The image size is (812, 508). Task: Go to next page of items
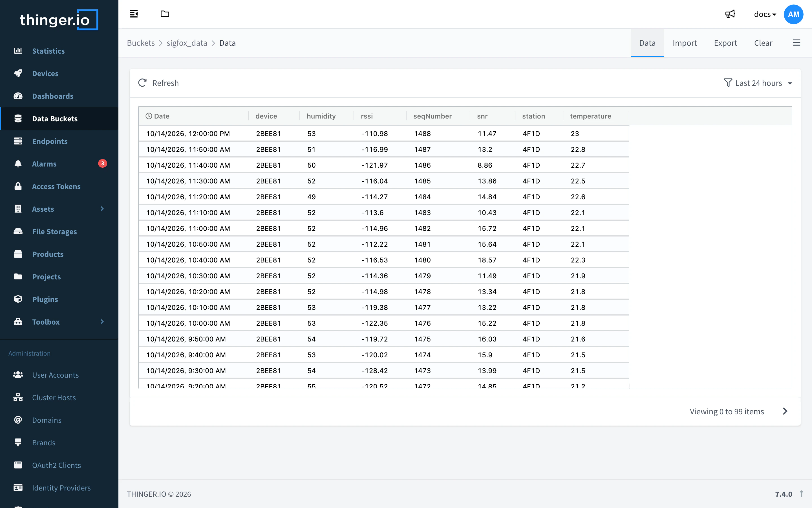pos(785,411)
